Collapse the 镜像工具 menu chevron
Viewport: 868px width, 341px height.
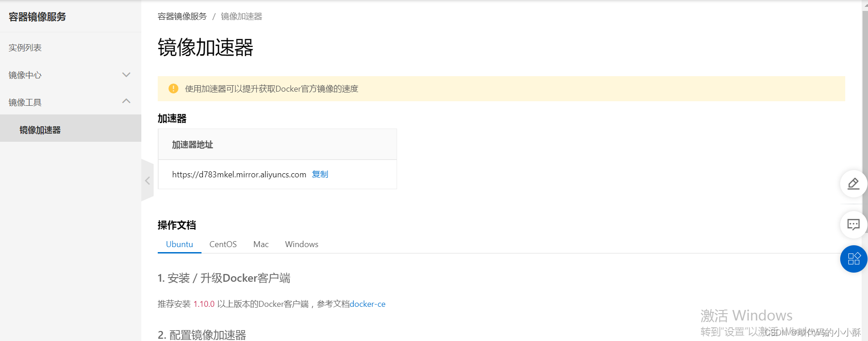tap(126, 101)
